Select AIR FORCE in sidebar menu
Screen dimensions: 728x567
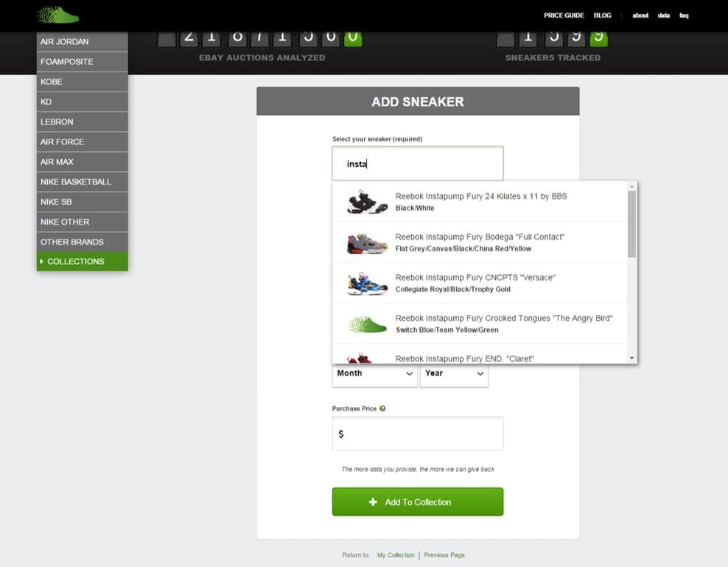83,142
